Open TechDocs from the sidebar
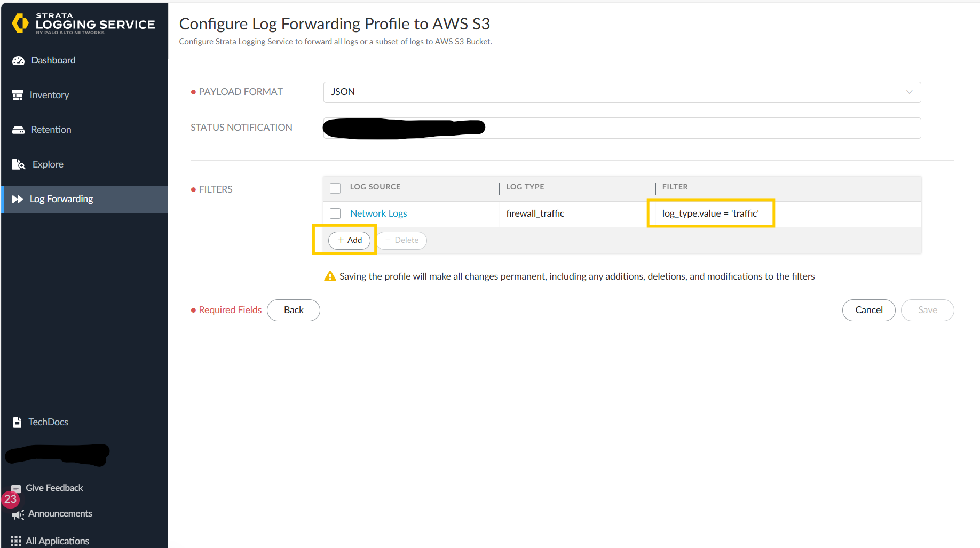Image resolution: width=980 pixels, height=548 pixels. (x=48, y=422)
